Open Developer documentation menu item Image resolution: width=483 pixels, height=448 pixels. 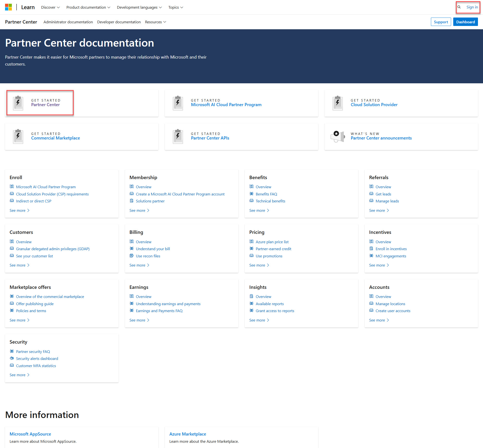119,22
